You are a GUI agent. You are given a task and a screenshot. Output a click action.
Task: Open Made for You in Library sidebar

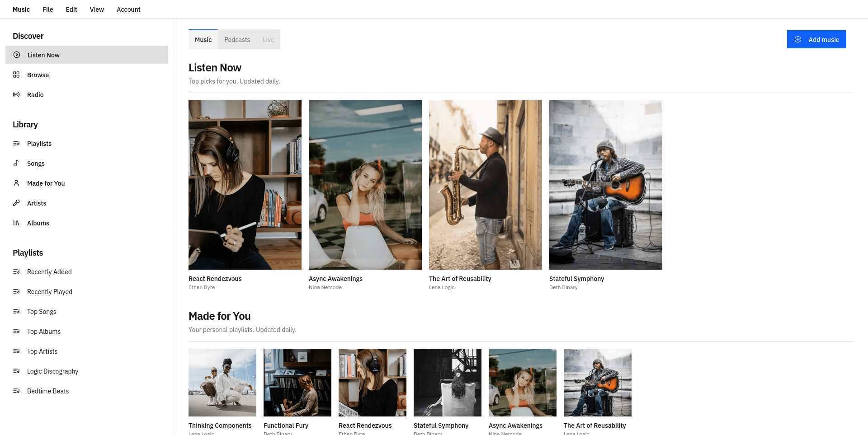(x=87, y=183)
